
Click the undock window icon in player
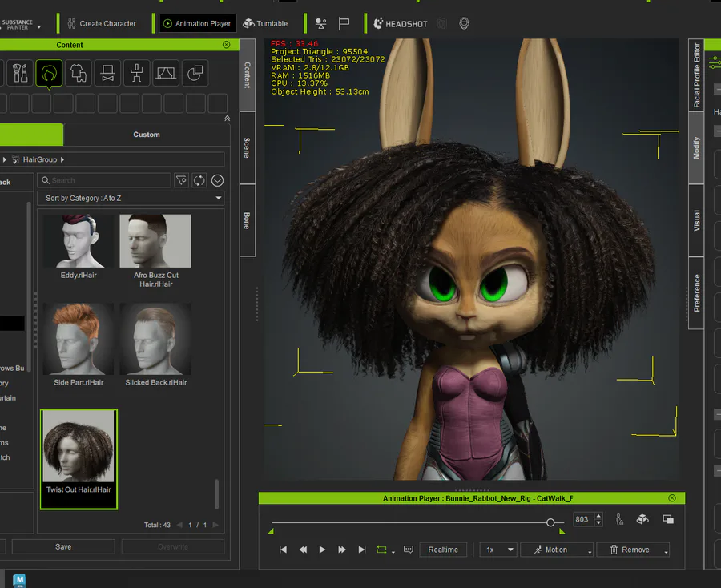point(668,519)
